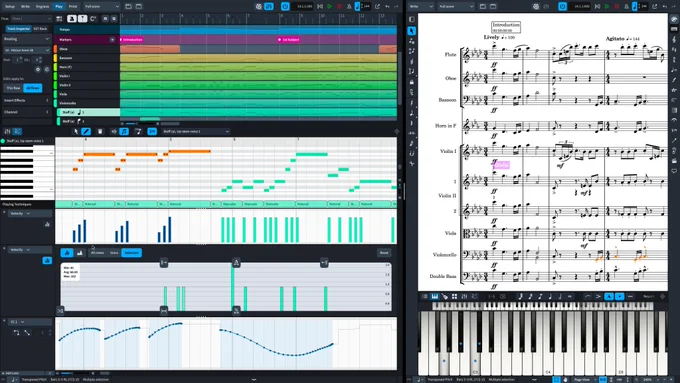Click Record in the right window transport
Viewport: 680px width, 383px height.
pos(616,7)
